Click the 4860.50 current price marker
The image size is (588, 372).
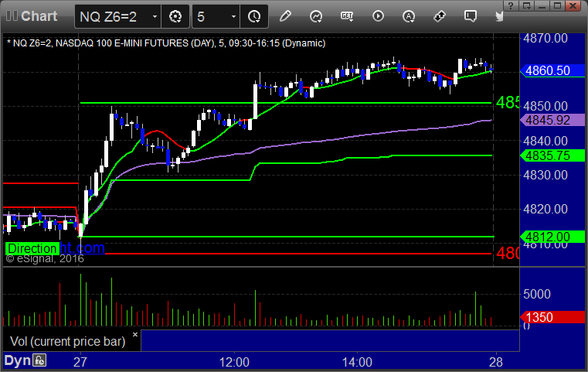(552, 70)
